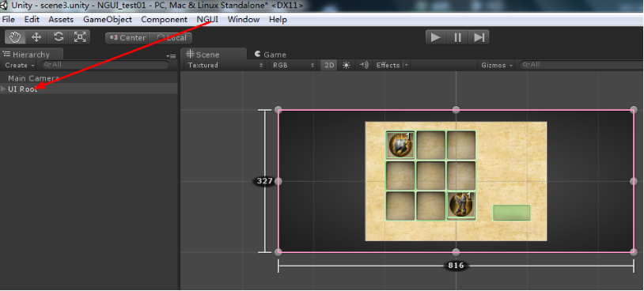Open the Hierarchy panel options menu
644x291 pixels.
pyautogui.click(x=171, y=56)
